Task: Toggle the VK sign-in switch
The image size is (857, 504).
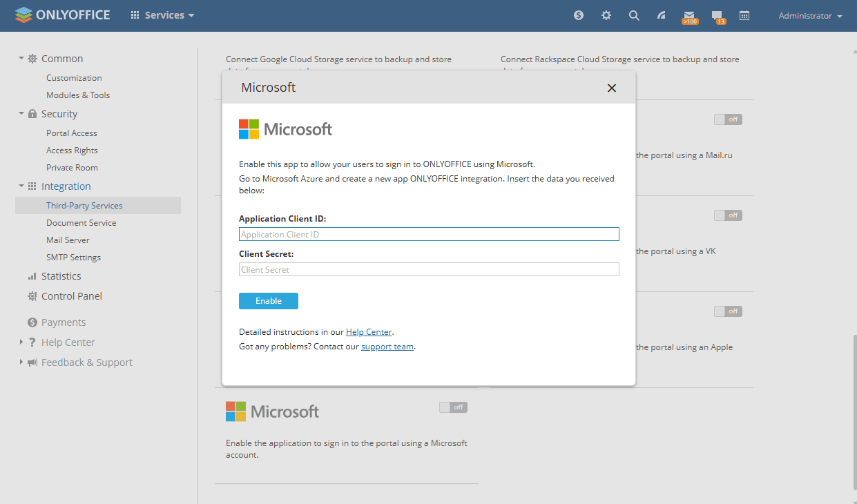Action: (728, 215)
